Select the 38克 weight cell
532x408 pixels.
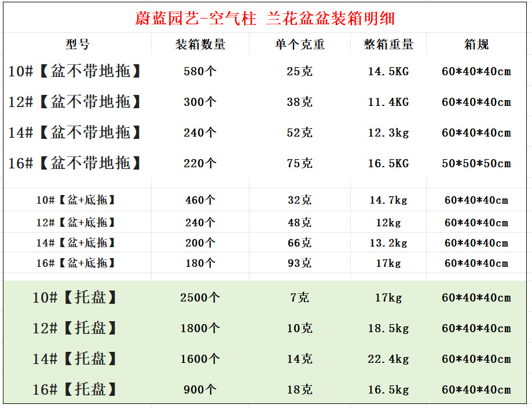300,102
